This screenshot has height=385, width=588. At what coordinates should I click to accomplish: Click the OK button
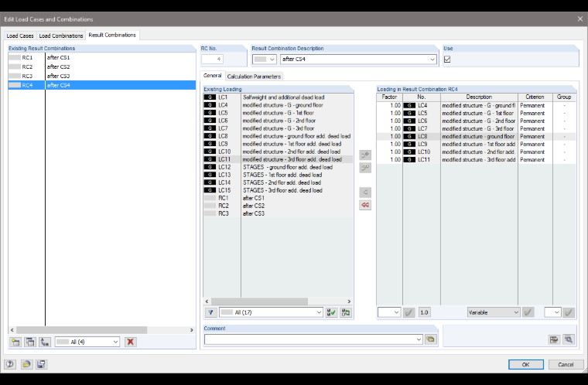[x=526, y=364]
